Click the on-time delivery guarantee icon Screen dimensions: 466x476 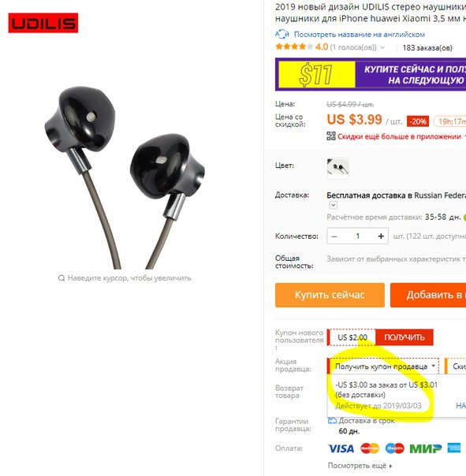click(x=332, y=421)
